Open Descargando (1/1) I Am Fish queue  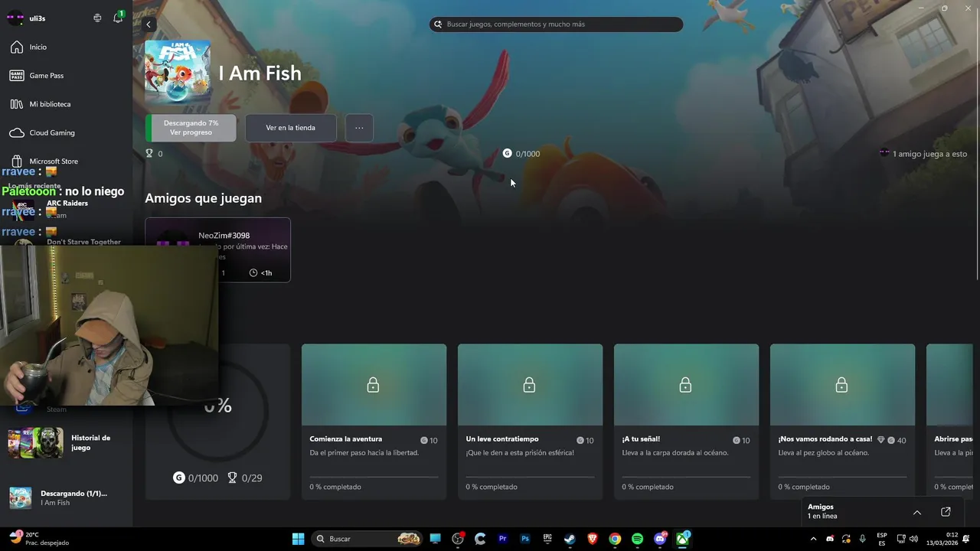coord(66,497)
